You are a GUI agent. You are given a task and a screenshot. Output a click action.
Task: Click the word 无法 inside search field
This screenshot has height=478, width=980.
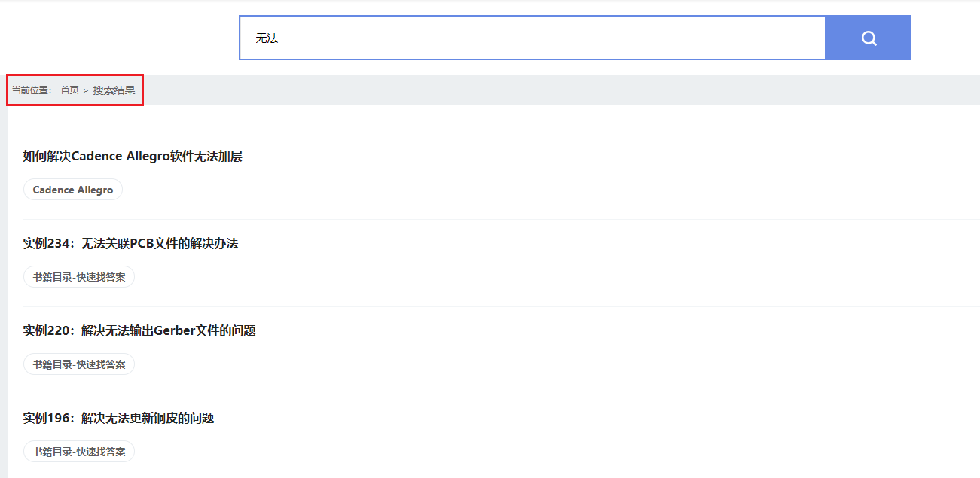267,38
